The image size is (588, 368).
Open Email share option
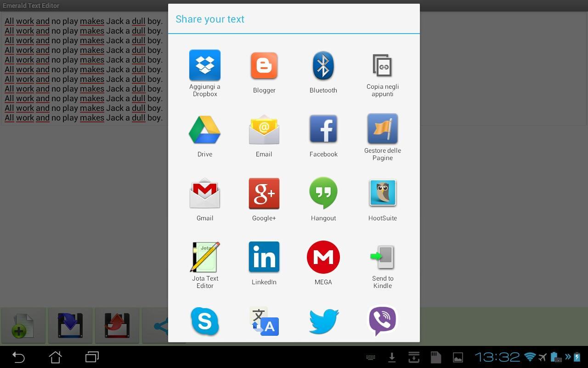264,137
